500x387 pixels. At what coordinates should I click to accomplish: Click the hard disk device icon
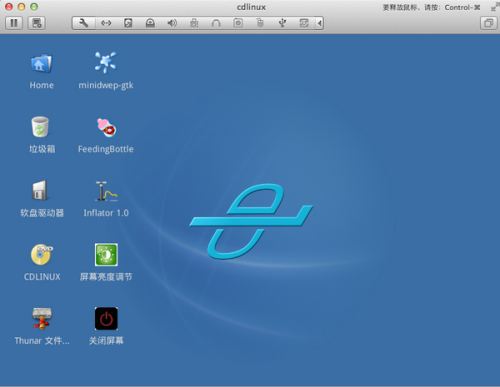(x=128, y=23)
